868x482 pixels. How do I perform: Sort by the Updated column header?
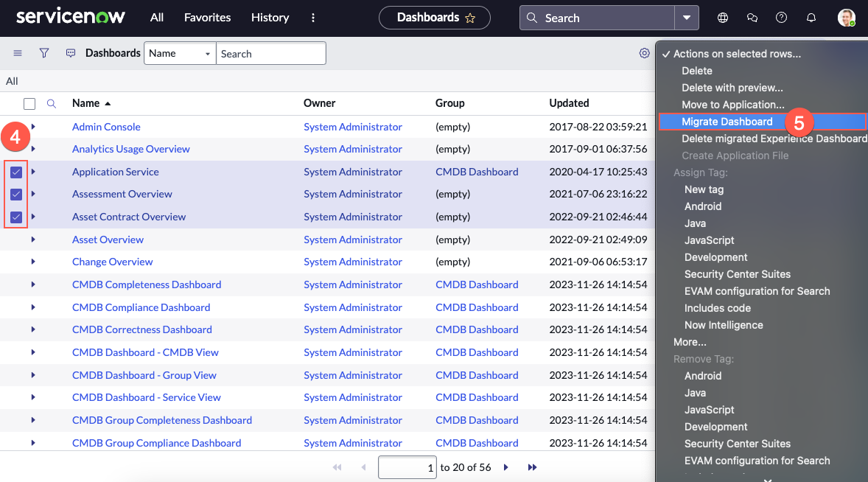[569, 103]
